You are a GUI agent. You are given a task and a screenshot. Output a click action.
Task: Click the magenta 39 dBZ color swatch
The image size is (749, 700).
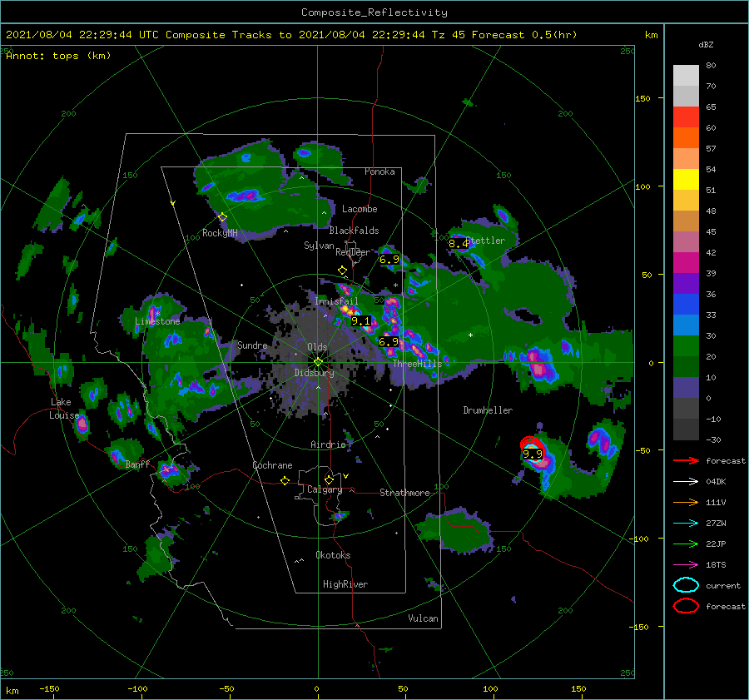[686, 263]
